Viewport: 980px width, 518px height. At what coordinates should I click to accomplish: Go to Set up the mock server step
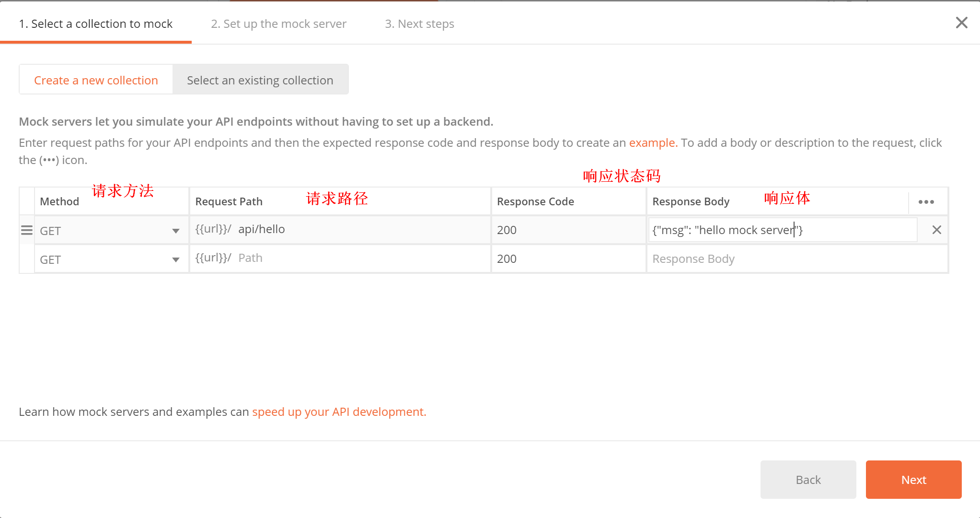pos(278,24)
